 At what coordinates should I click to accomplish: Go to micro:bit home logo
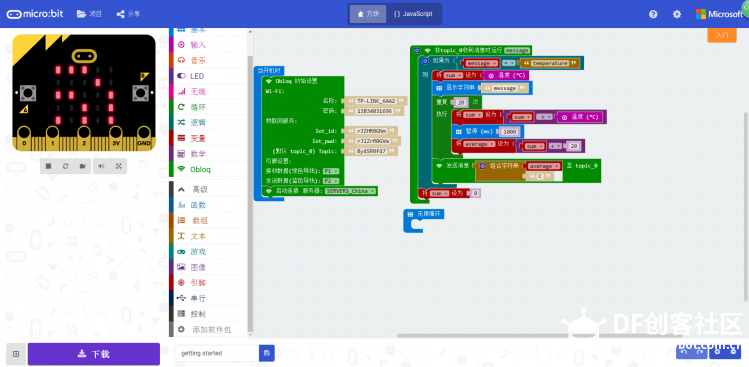click(x=35, y=14)
